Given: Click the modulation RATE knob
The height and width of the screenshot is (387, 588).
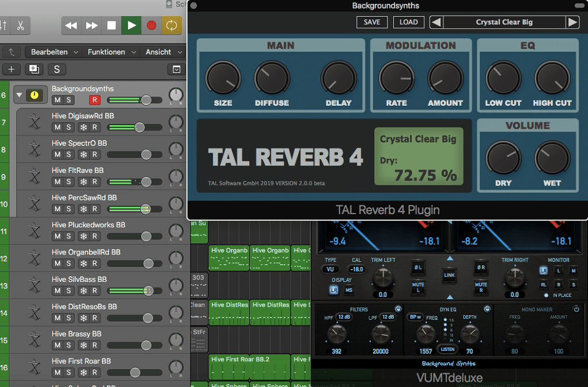Looking at the screenshot, I should (x=396, y=78).
